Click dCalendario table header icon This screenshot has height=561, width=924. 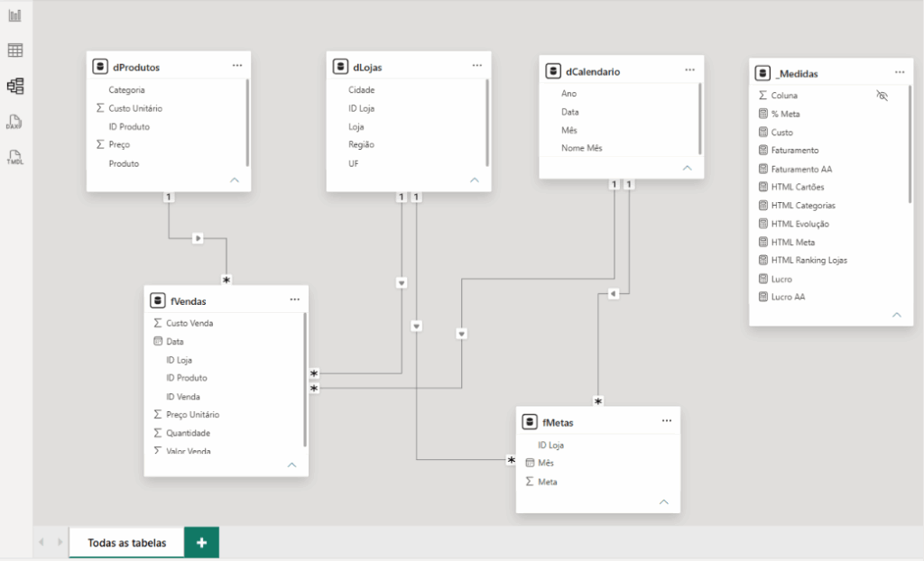(553, 71)
